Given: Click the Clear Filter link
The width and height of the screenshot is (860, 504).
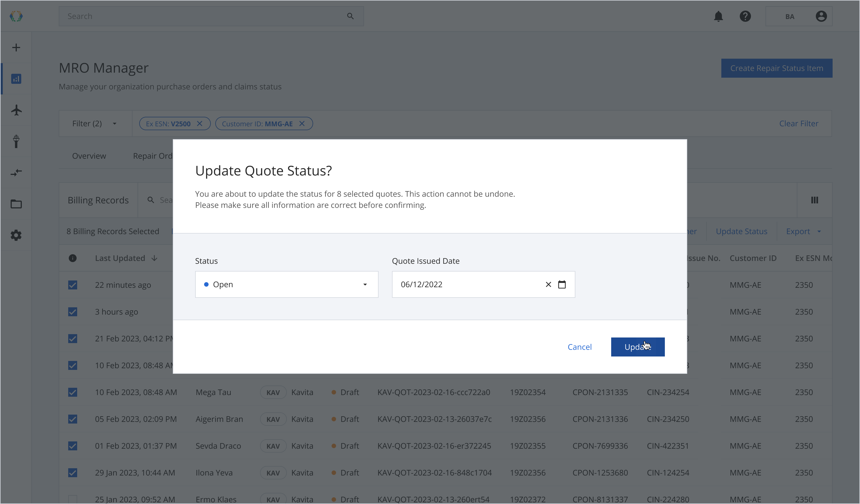Looking at the screenshot, I should (x=798, y=123).
